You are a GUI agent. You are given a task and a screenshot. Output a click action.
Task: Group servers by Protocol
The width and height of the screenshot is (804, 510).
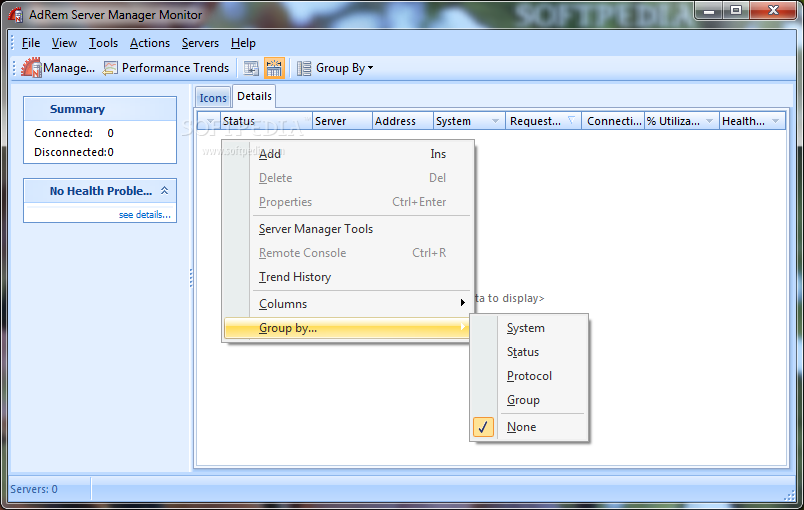(x=529, y=376)
